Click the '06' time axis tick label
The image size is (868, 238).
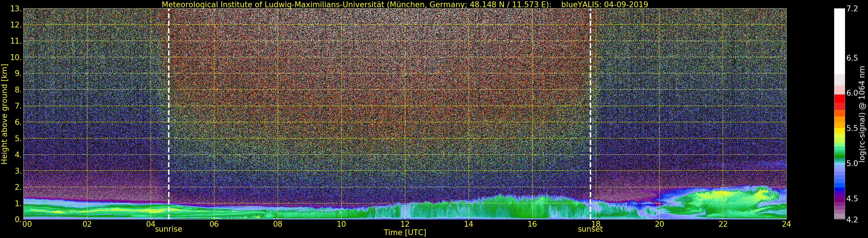[214, 224]
